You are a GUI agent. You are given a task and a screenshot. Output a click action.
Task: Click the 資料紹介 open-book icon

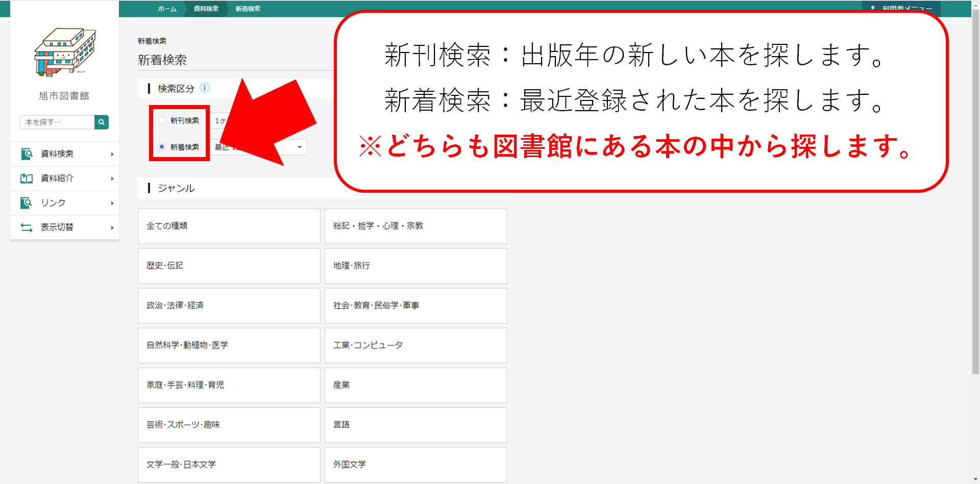pos(27,178)
